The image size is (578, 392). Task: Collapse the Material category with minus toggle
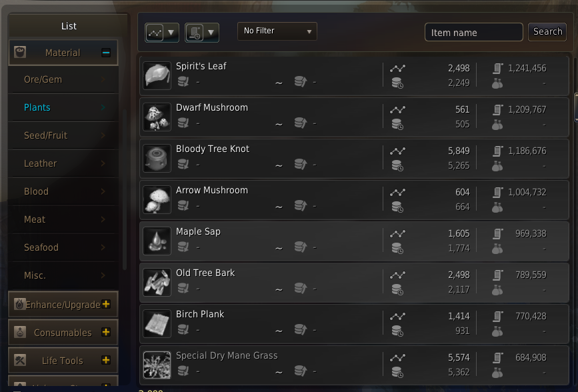pos(106,53)
